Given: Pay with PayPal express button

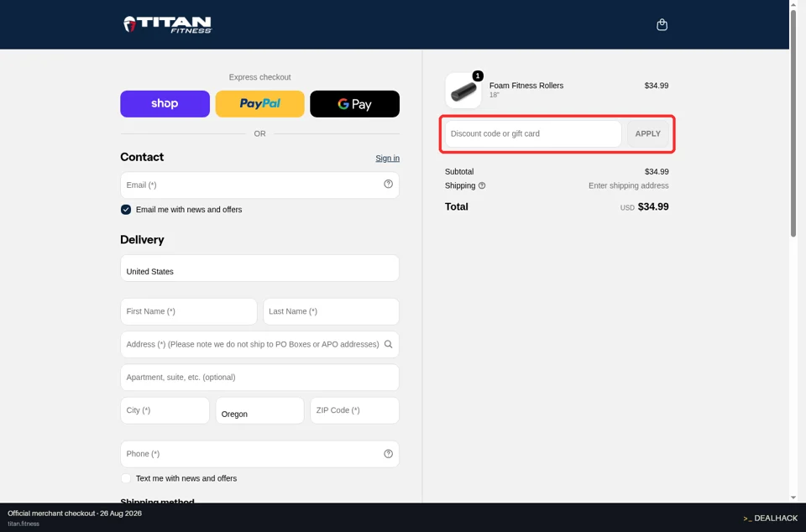Looking at the screenshot, I should click(x=259, y=104).
